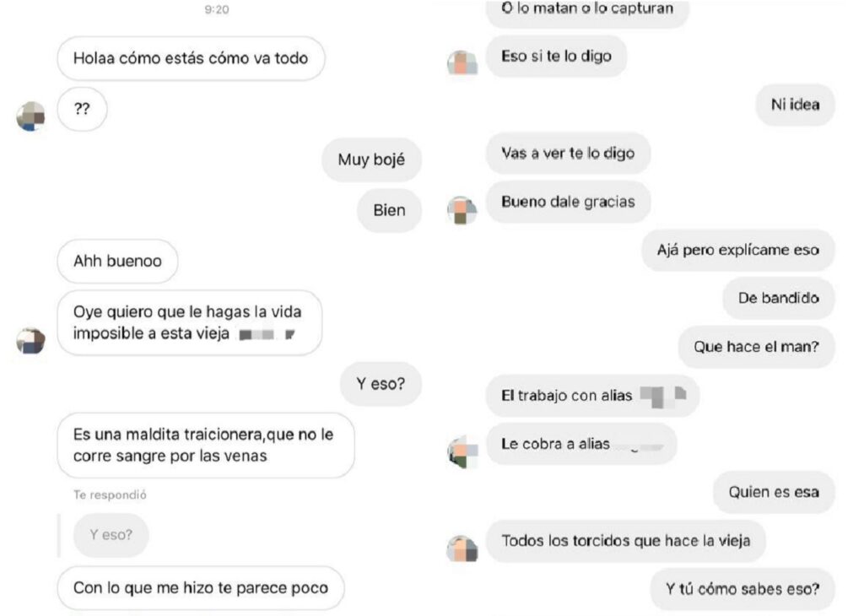Select the 'Y tú cómo sabes eso?' message

[742, 589]
